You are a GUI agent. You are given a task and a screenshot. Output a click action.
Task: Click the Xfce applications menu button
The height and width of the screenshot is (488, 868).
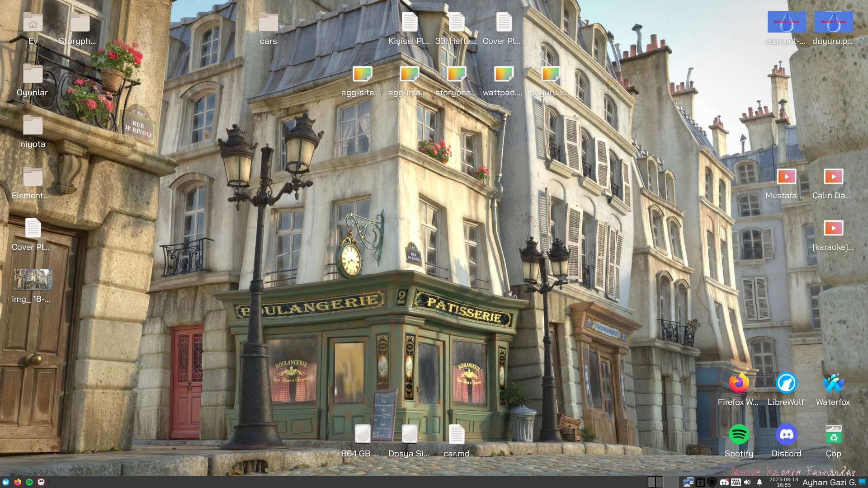pyautogui.click(x=6, y=482)
